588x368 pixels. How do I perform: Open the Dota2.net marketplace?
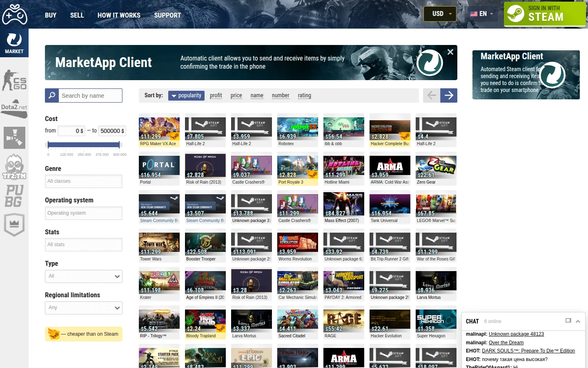[14, 108]
